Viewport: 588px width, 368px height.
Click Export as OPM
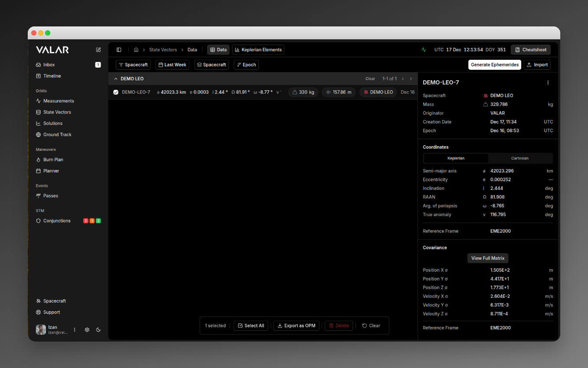tap(297, 326)
